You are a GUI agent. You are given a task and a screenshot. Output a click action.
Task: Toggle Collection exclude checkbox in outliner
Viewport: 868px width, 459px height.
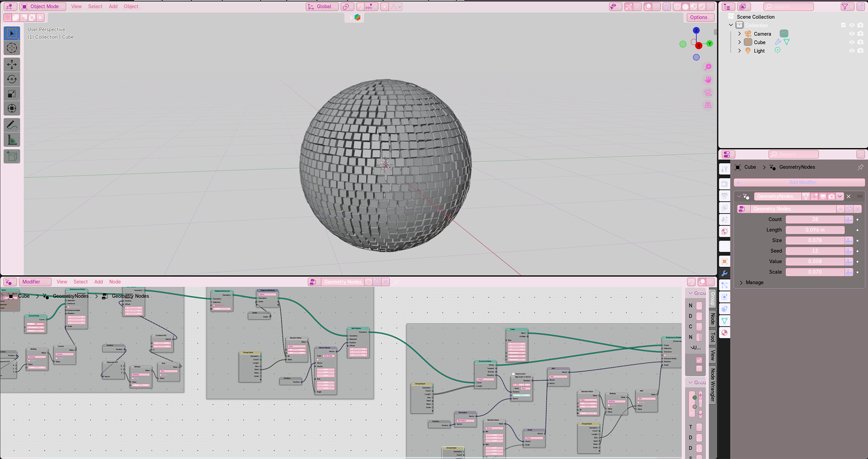[x=843, y=25]
